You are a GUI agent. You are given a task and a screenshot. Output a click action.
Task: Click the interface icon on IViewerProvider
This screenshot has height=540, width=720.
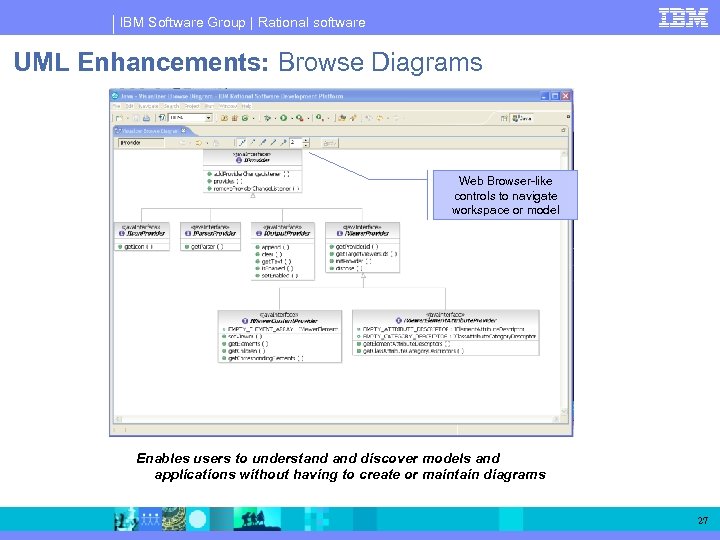coord(340,233)
